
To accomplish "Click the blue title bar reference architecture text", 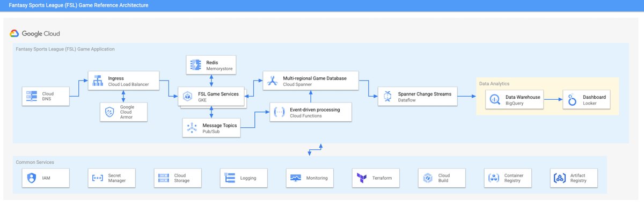I will pos(78,5).
